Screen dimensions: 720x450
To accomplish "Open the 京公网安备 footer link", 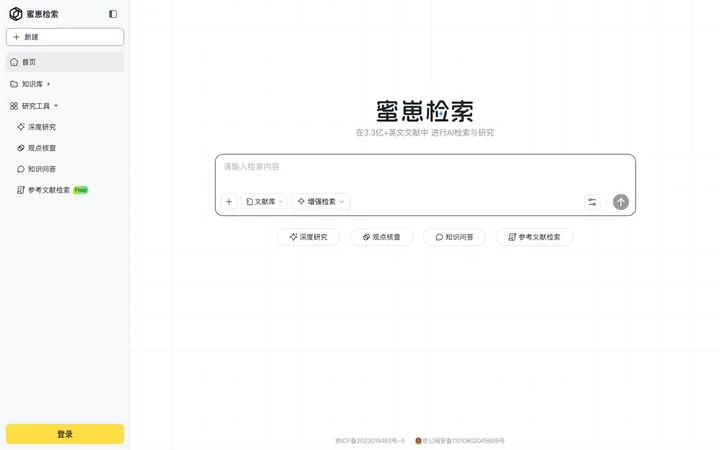I will coord(460,441).
